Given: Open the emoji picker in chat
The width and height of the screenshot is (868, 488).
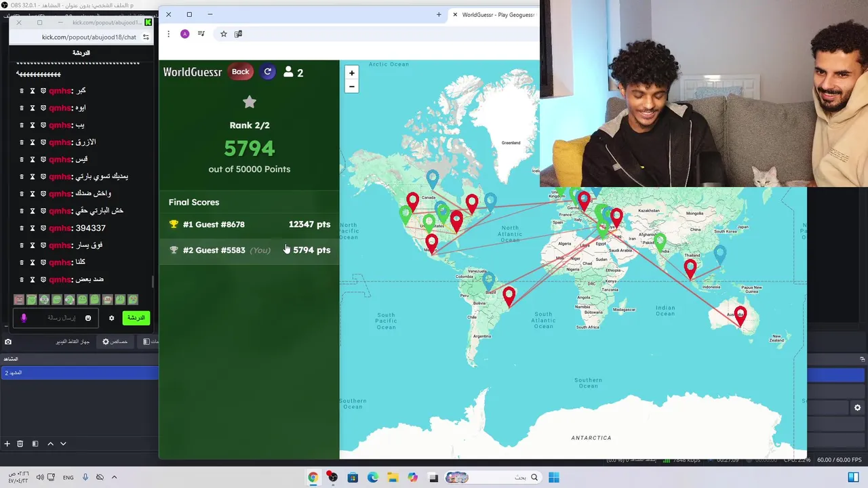Looking at the screenshot, I should pos(88,318).
